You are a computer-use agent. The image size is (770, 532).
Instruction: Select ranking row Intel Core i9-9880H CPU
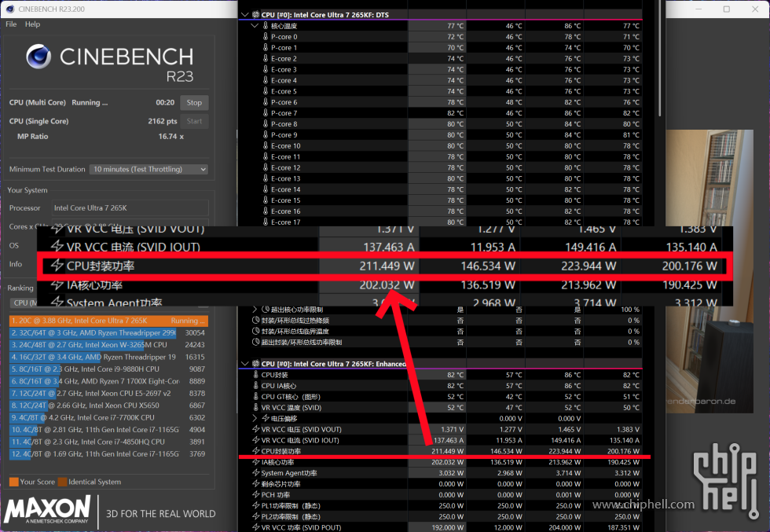[108, 369]
